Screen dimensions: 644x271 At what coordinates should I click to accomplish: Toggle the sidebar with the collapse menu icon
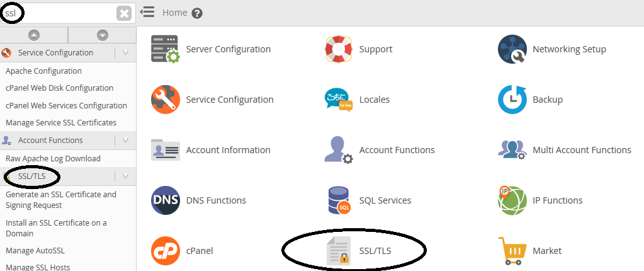pos(147,13)
